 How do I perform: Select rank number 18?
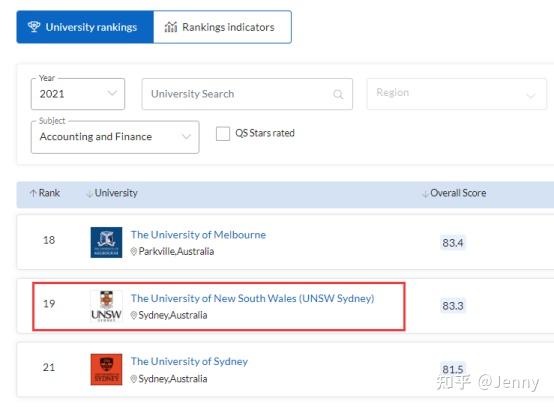click(49, 240)
